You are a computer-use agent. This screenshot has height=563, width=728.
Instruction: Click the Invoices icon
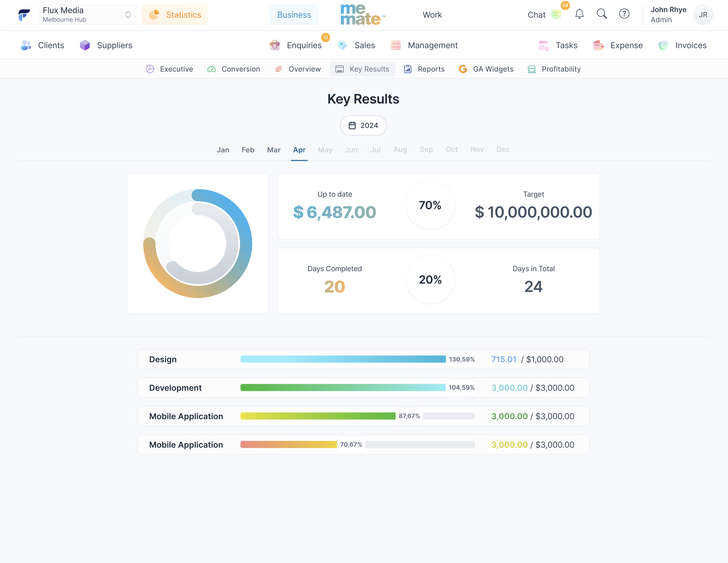(663, 45)
